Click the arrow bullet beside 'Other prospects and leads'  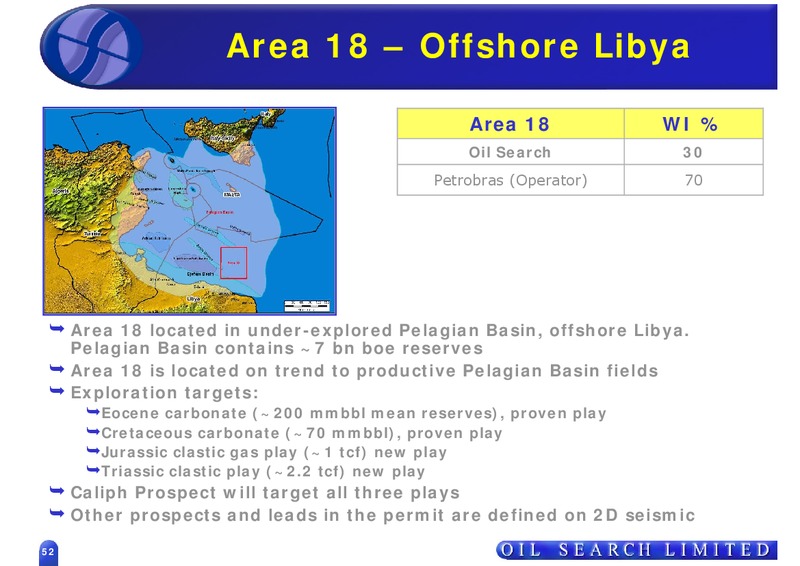(57, 513)
